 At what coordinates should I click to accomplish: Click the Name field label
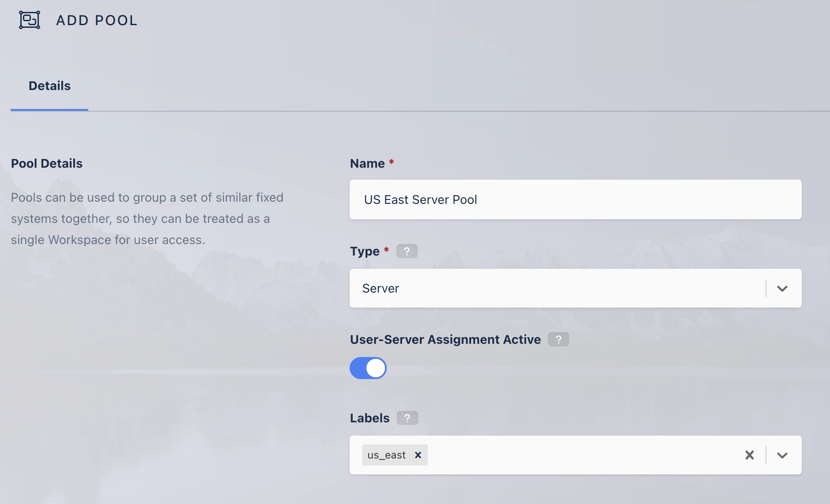pos(367,163)
